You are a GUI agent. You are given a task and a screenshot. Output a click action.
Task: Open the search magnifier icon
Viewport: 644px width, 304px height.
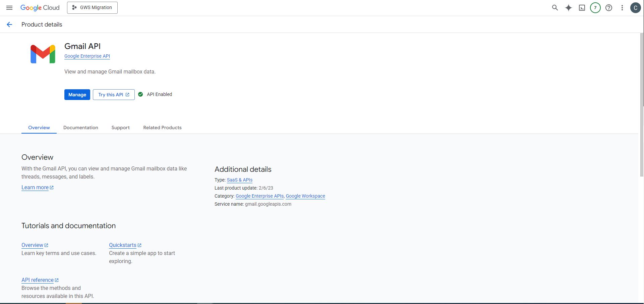coord(555,8)
